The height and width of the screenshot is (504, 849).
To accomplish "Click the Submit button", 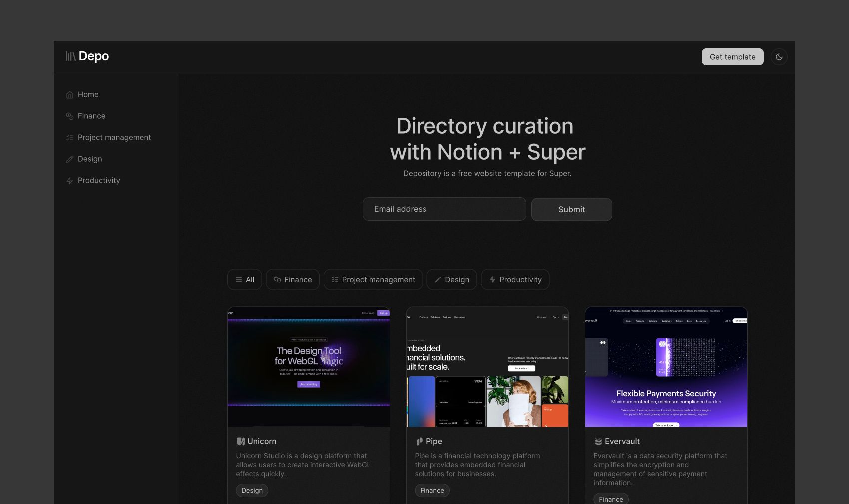I will pyautogui.click(x=572, y=209).
